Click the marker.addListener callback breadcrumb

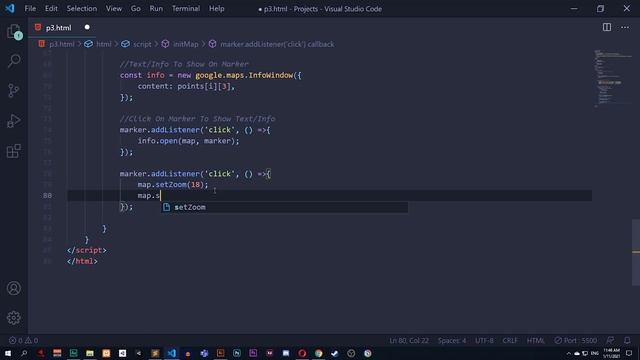(x=277, y=44)
